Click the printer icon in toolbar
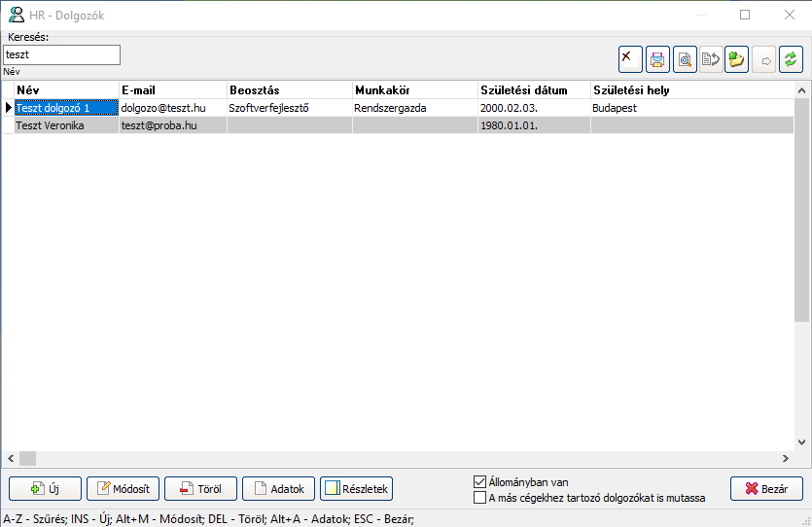Image resolution: width=812 pixels, height=527 pixels. pyautogui.click(x=657, y=59)
